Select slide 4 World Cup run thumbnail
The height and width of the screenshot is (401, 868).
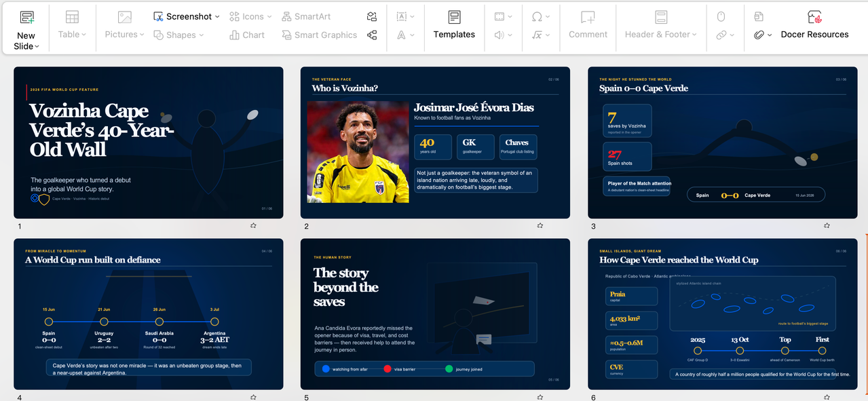pyautogui.click(x=149, y=314)
